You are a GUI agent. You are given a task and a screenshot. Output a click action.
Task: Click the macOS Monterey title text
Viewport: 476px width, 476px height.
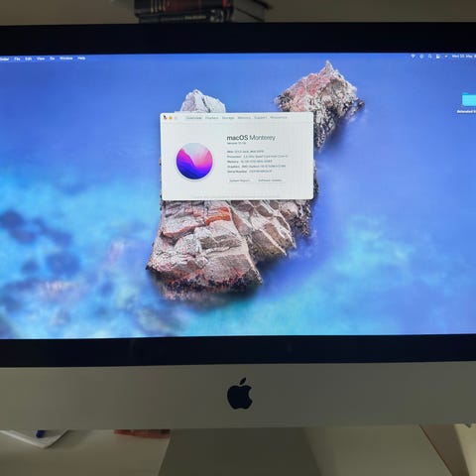(x=251, y=138)
